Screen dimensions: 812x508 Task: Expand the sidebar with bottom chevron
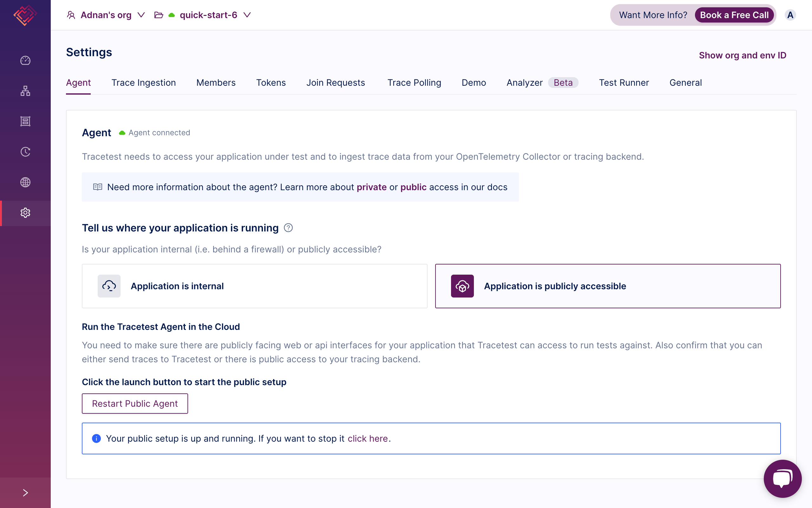point(25,492)
